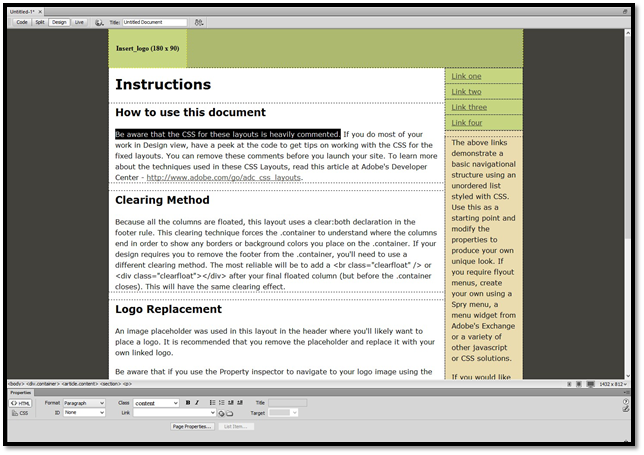Open the Link field dropdown arrow
The image size is (644, 455).
(x=213, y=413)
